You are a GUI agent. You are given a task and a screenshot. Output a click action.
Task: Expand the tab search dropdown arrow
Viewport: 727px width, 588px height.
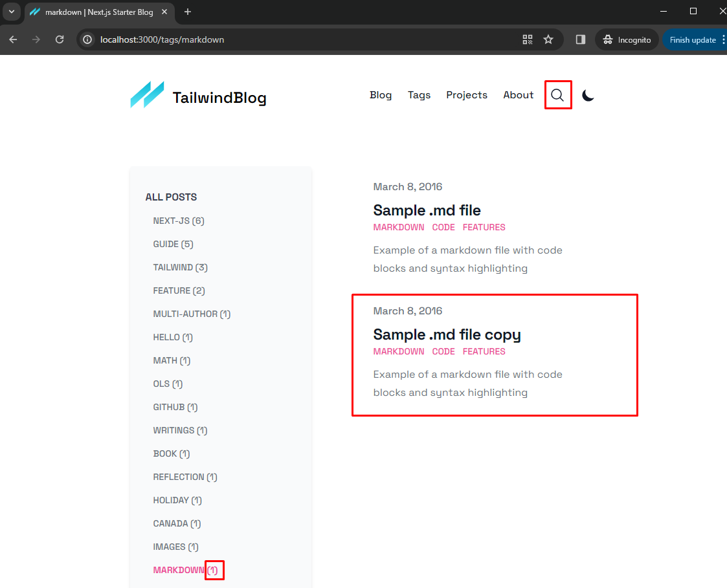click(x=11, y=12)
